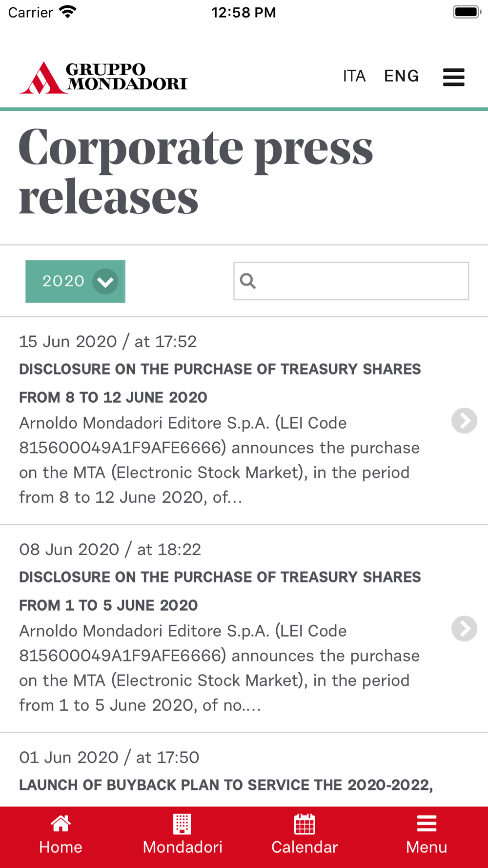Tap the Home icon in bottom bar
488x868 pixels.
(x=61, y=824)
